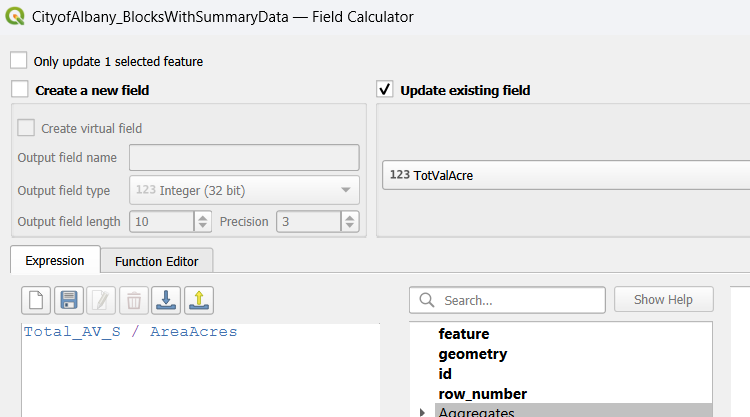Select the Expression tab
The image size is (750, 417).
pos(55,260)
